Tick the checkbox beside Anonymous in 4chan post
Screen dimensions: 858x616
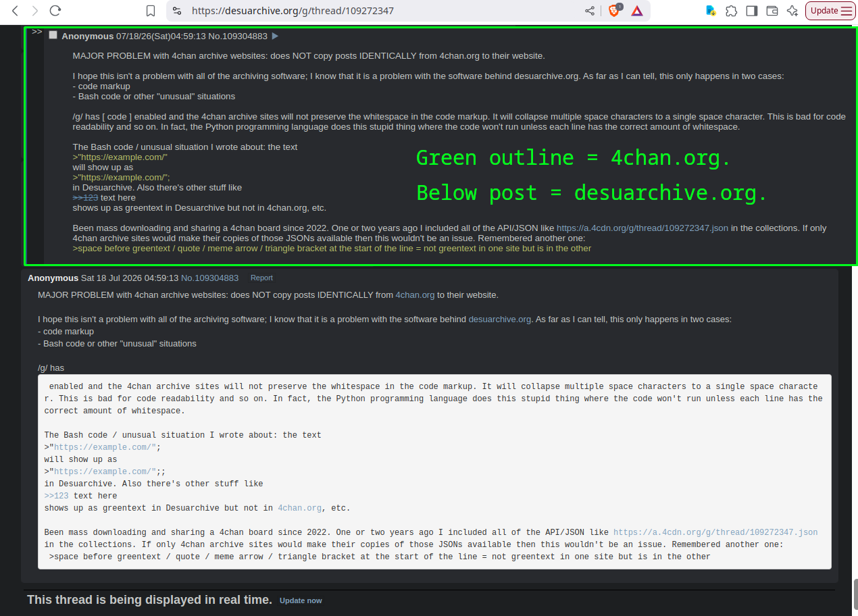click(x=53, y=35)
